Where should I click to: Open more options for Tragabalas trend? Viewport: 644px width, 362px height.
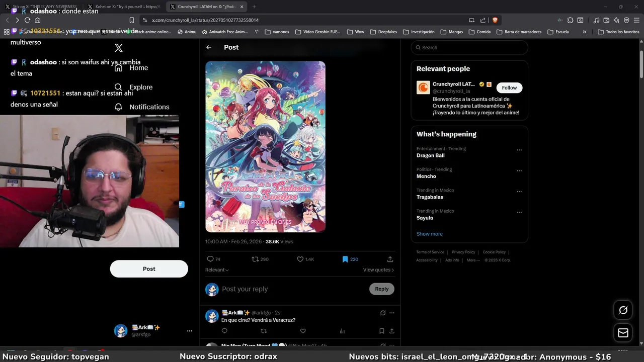coord(519,192)
